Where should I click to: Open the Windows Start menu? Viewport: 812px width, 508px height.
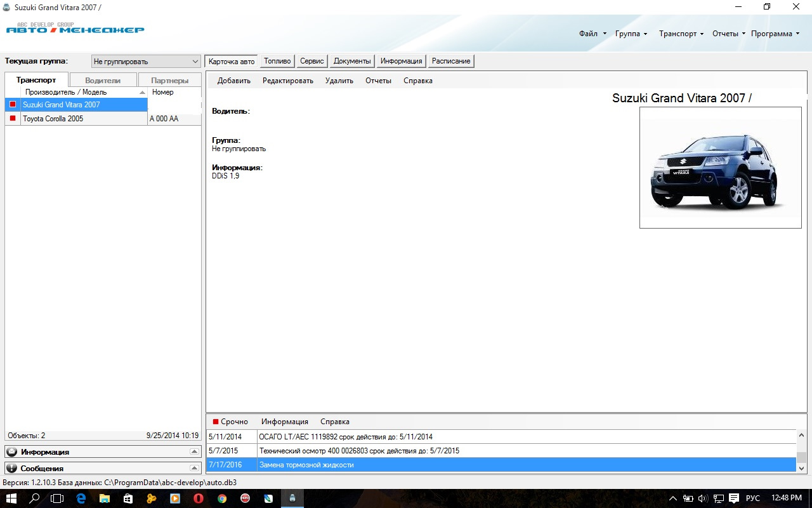tap(12, 498)
